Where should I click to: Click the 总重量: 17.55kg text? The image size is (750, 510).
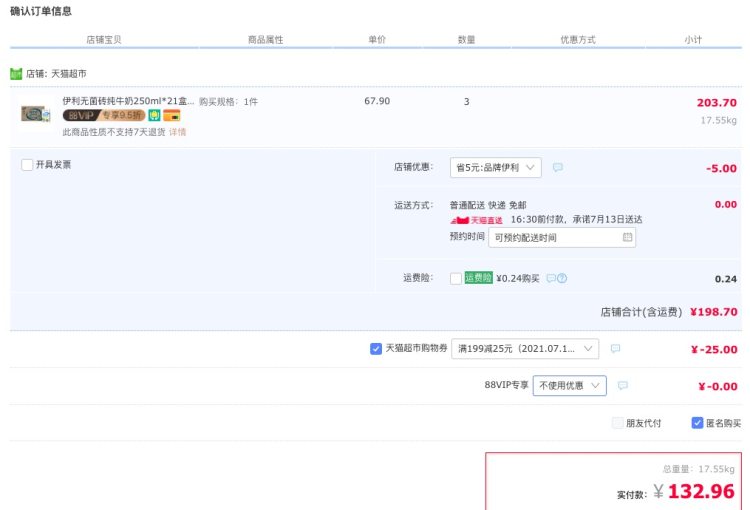point(698,469)
